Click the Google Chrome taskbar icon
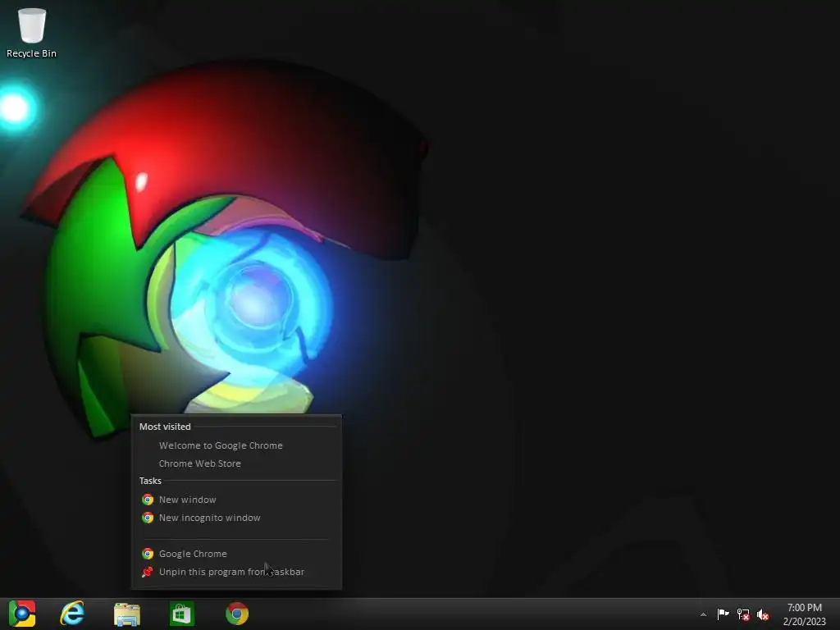 click(237, 614)
